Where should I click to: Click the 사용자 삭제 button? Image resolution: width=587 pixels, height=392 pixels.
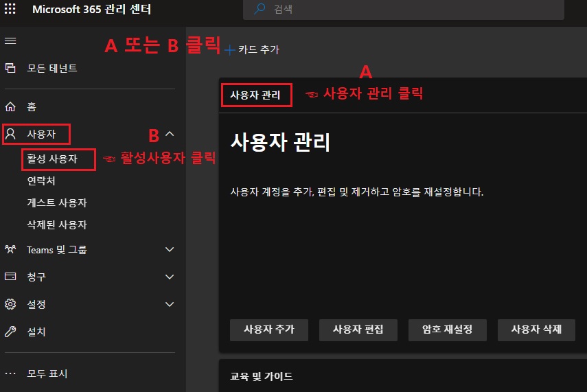536,330
